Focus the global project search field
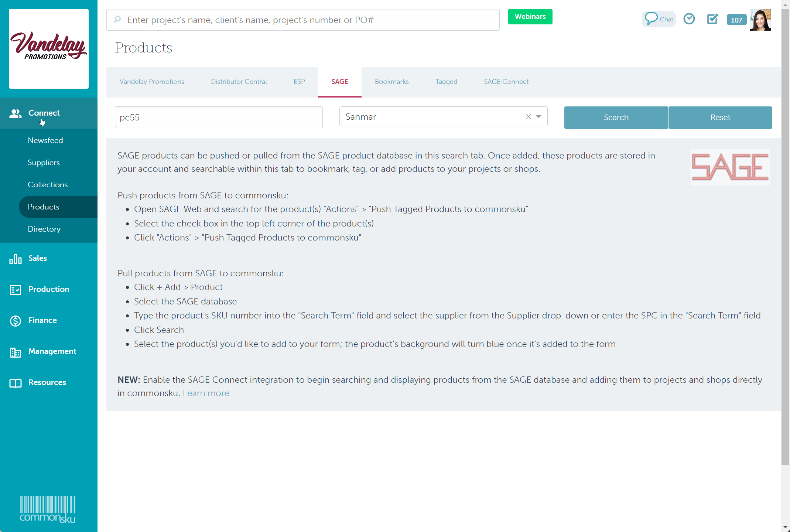 pos(303,20)
